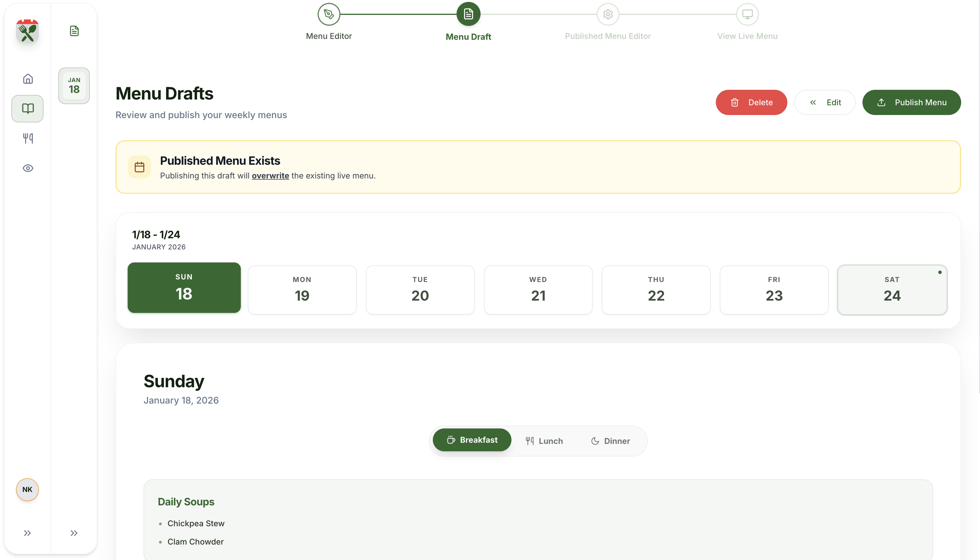
Task: Click the Published Menu Editor gear icon
Action: click(607, 14)
